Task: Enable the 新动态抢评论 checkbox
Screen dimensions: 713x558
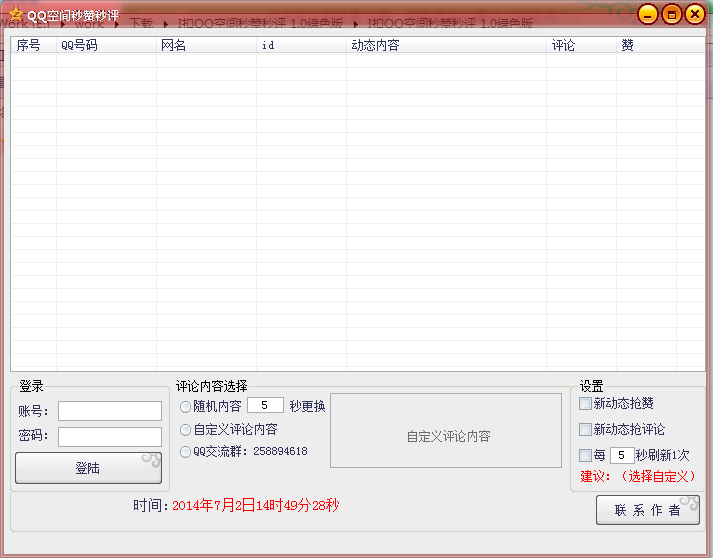Action: tap(585, 429)
